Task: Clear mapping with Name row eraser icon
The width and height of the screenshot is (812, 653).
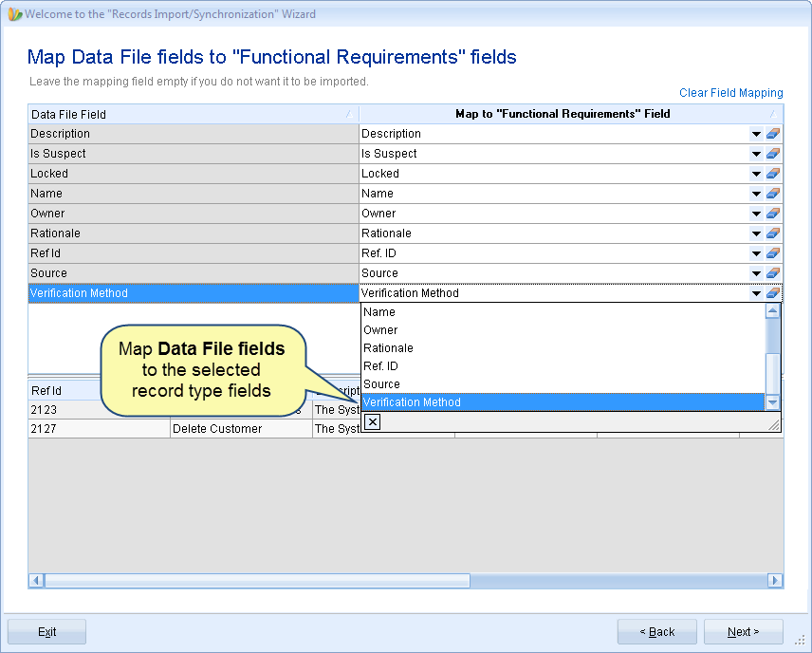Action: (773, 194)
